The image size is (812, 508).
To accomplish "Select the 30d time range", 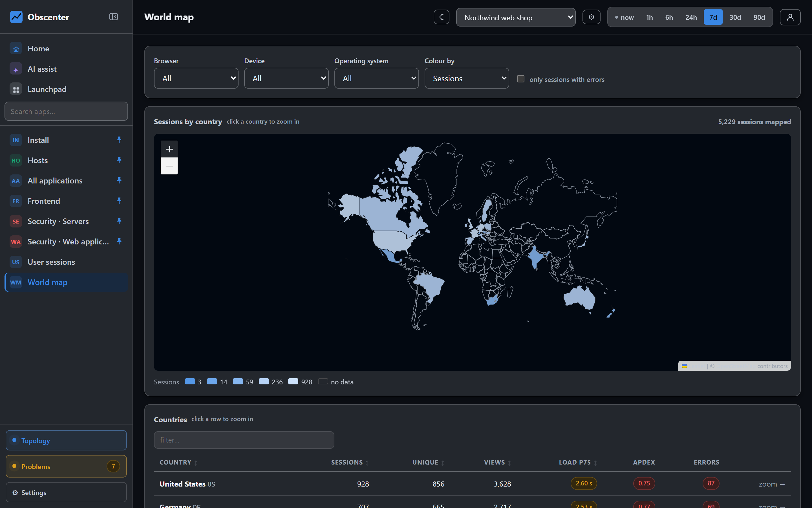I will tap(735, 17).
